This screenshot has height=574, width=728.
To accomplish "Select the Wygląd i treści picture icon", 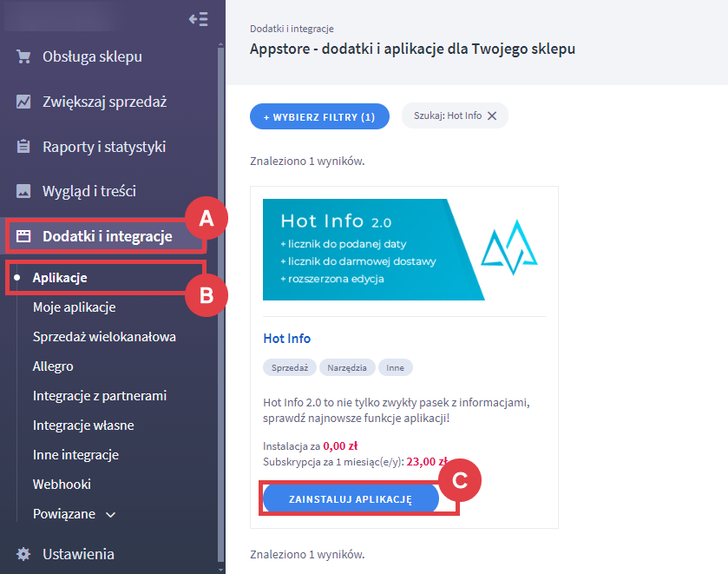I will click(x=23, y=190).
